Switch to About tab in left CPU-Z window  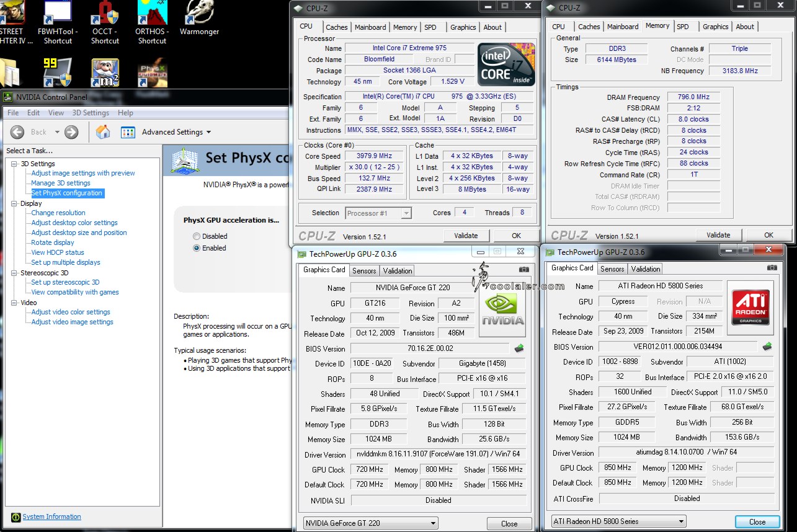(x=492, y=27)
